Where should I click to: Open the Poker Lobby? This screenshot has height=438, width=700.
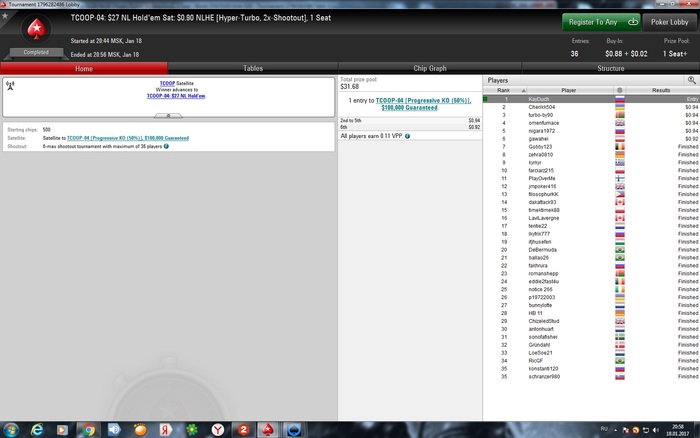(x=669, y=22)
